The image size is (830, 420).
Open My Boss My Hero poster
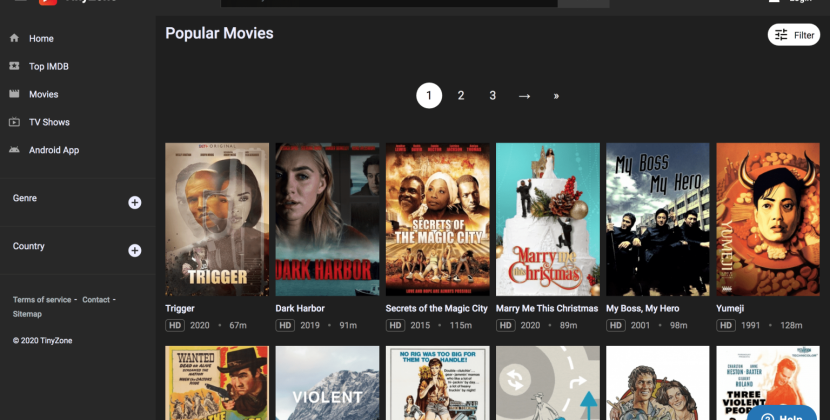(658, 219)
